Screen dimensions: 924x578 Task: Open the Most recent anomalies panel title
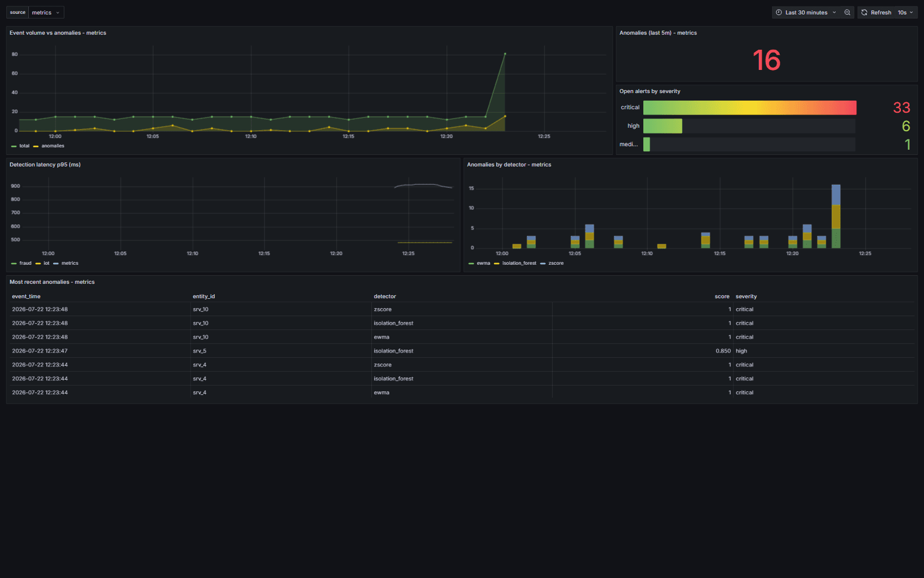click(x=52, y=282)
